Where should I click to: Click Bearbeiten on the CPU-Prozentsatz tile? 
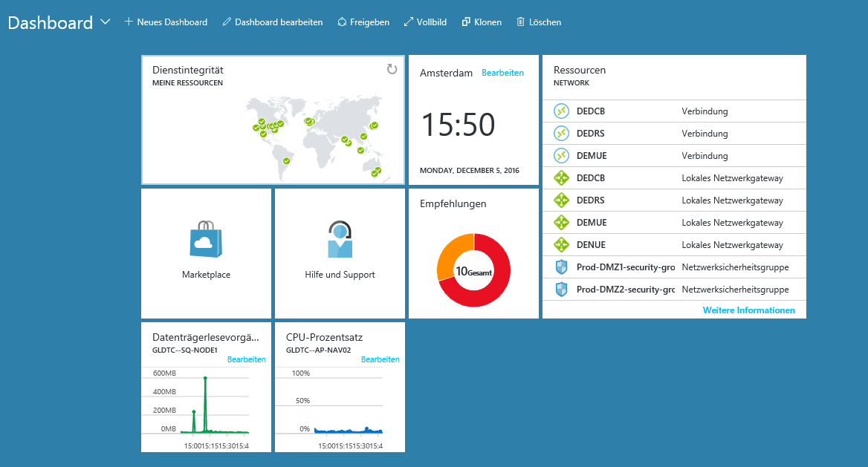point(380,359)
